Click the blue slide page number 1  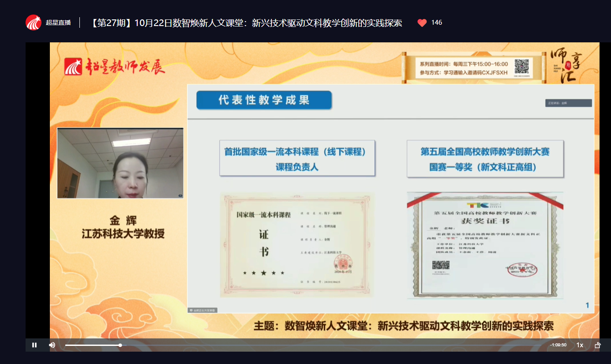click(587, 305)
